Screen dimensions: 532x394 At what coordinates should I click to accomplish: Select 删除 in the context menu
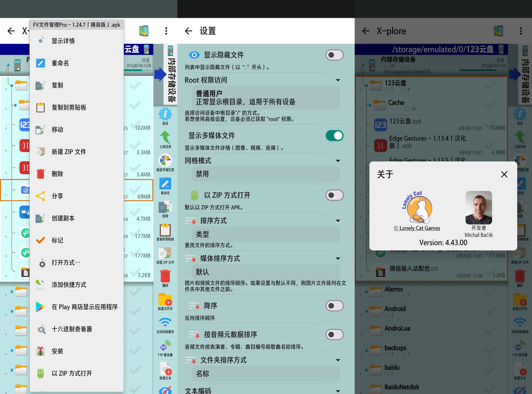[77, 174]
